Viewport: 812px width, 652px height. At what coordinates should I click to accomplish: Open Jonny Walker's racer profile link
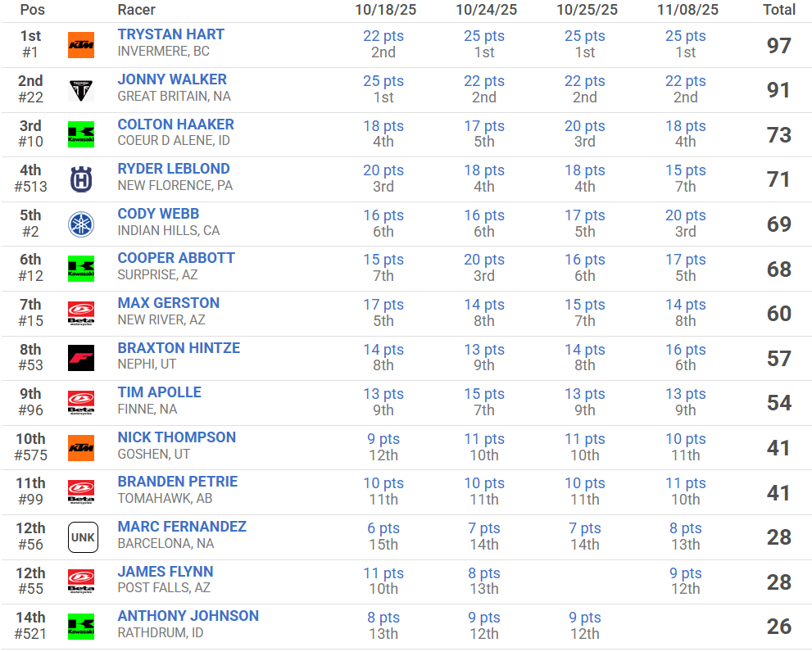click(172, 79)
